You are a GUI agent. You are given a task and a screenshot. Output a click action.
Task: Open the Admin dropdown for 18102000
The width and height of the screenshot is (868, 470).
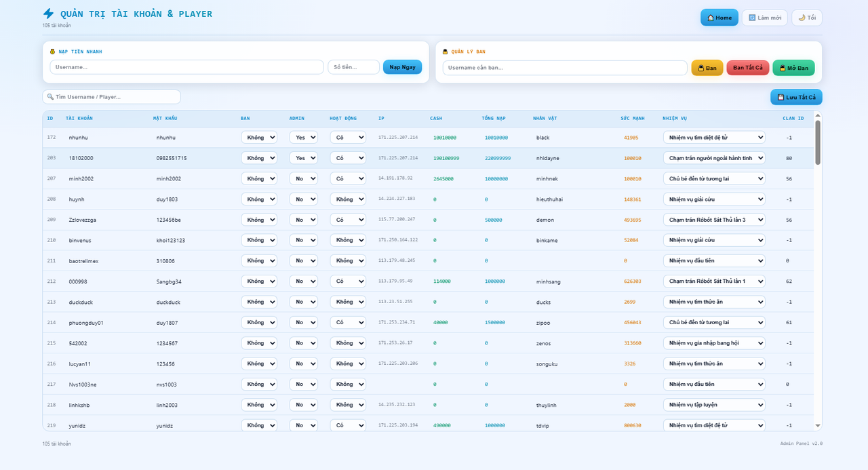pyautogui.click(x=303, y=158)
